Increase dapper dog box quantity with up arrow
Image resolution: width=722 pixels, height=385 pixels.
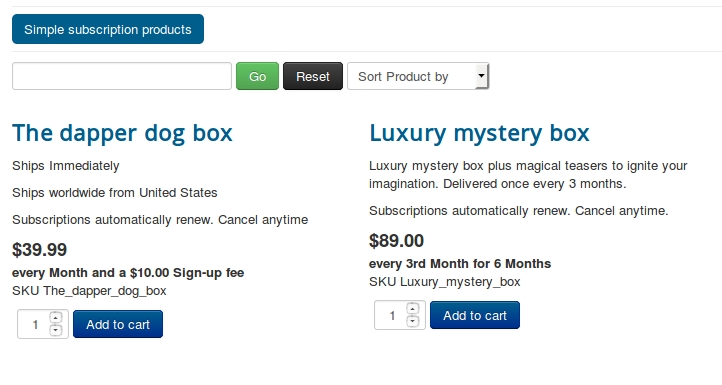[56, 317]
